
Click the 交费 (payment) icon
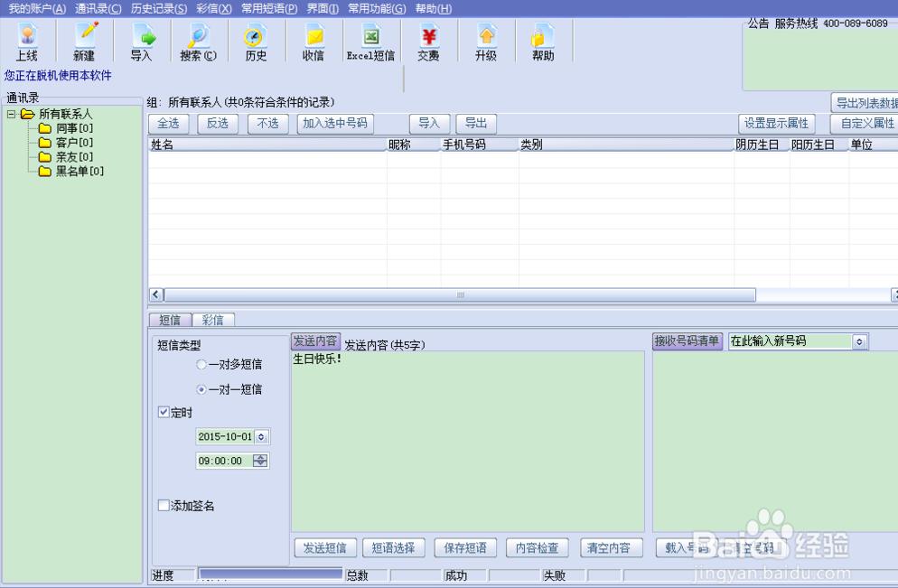point(427,40)
